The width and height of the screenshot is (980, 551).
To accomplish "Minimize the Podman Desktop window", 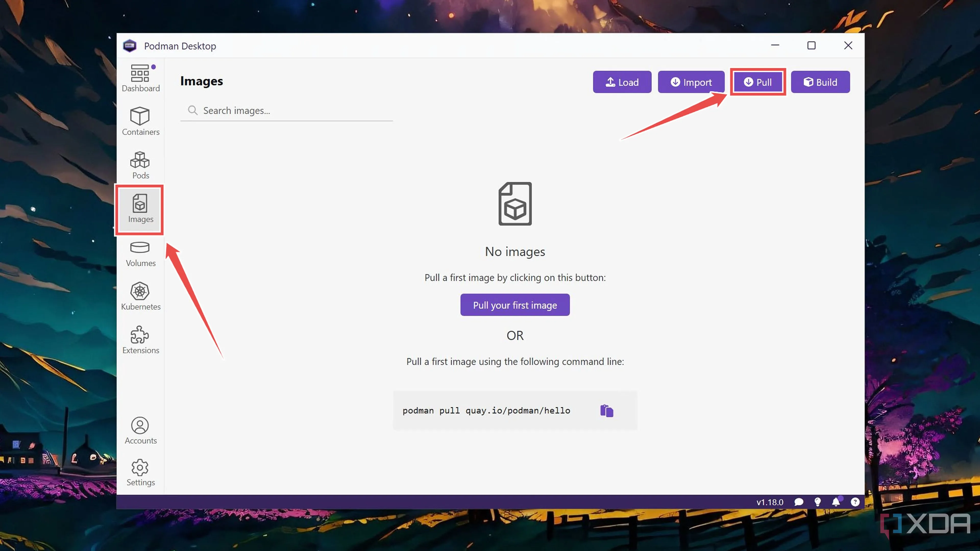I will tap(775, 45).
